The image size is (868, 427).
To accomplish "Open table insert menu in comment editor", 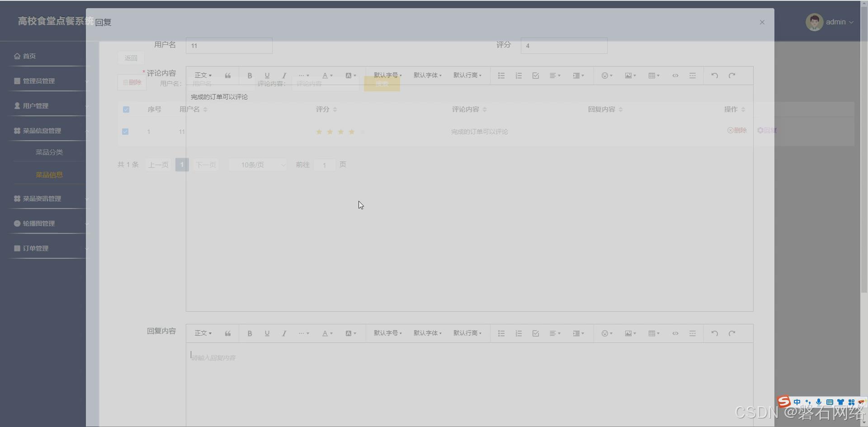I will (654, 76).
